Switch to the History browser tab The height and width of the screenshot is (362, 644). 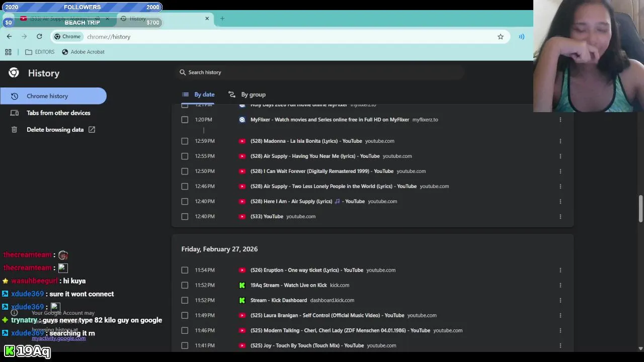tap(165, 19)
